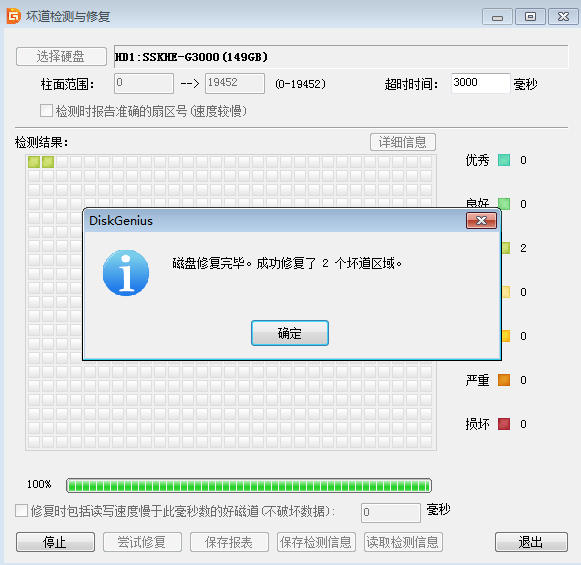
Task: Confirm the dialog with 确定 button
Action: click(x=290, y=333)
